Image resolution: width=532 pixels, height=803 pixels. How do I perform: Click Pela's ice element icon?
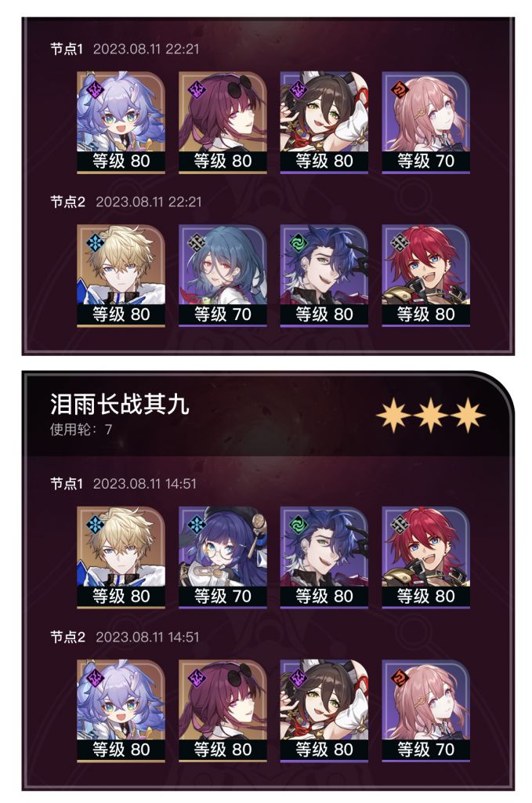click(x=197, y=525)
